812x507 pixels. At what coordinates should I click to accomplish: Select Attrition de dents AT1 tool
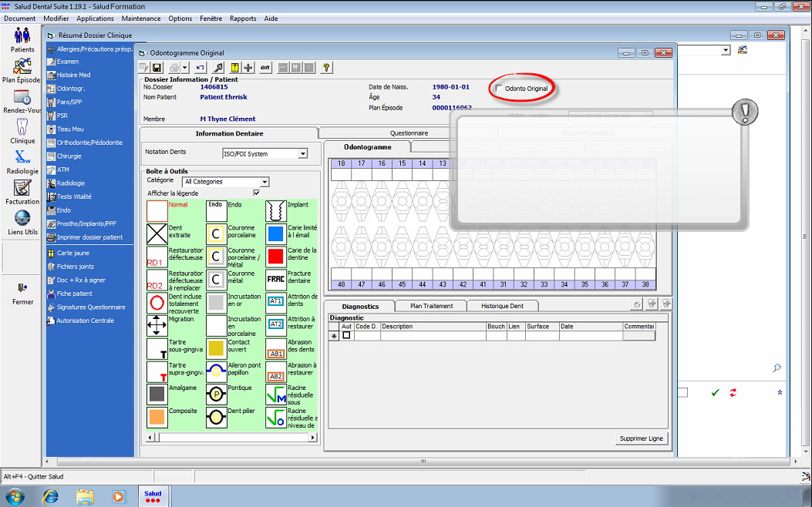(276, 303)
